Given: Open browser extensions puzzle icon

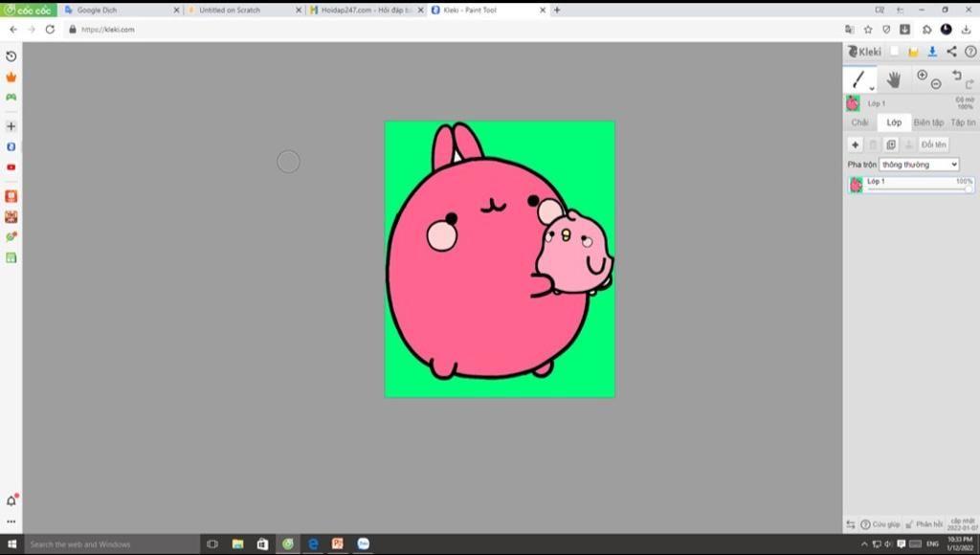Looking at the screenshot, I should pos(926,30).
